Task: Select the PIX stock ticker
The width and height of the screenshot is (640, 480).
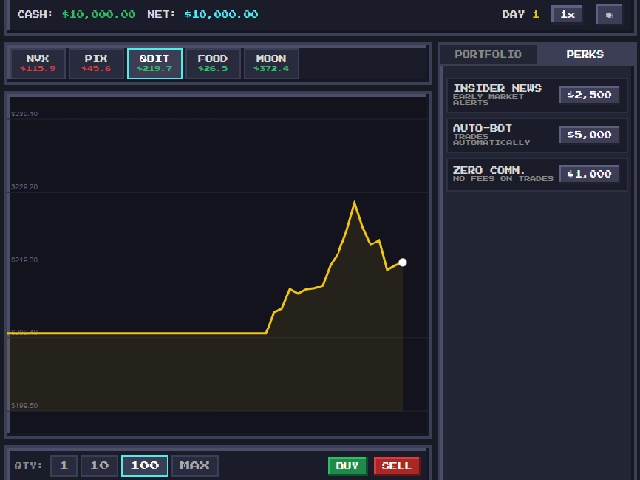Action: pos(96,63)
